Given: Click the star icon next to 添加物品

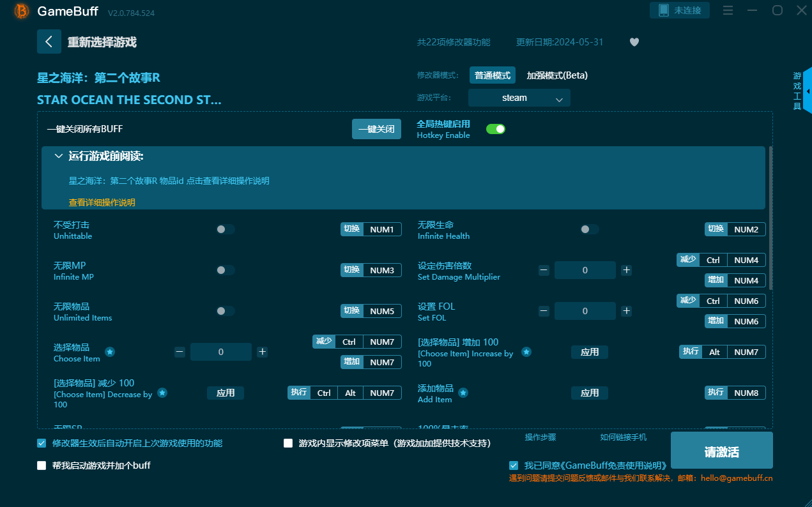Looking at the screenshot, I should (x=463, y=393).
